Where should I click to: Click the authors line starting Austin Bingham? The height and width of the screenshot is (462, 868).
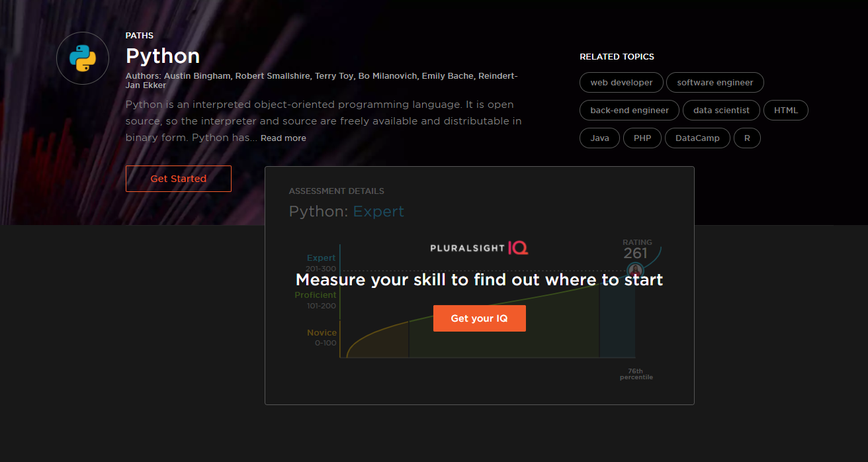pyautogui.click(x=322, y=81)
